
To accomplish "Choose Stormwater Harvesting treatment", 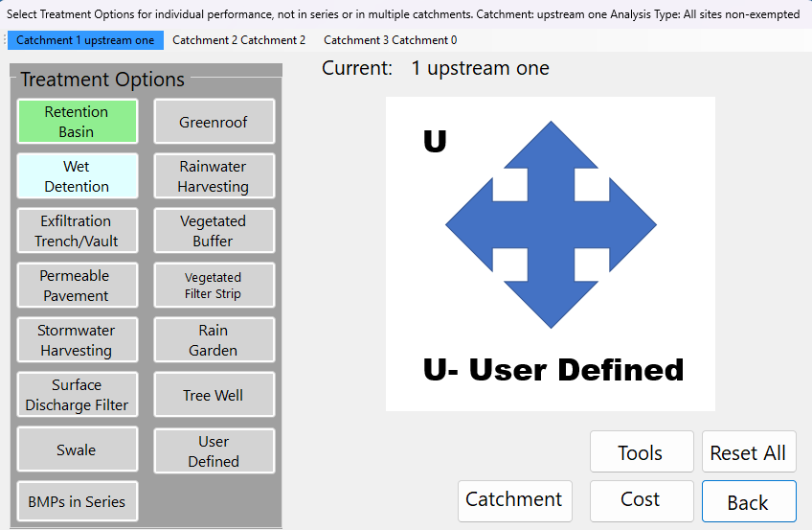I will tap(77, 340).
